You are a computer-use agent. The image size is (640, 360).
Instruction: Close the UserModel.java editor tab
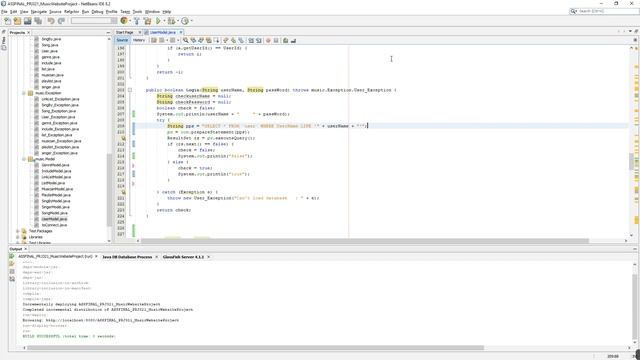coord(181,32)
